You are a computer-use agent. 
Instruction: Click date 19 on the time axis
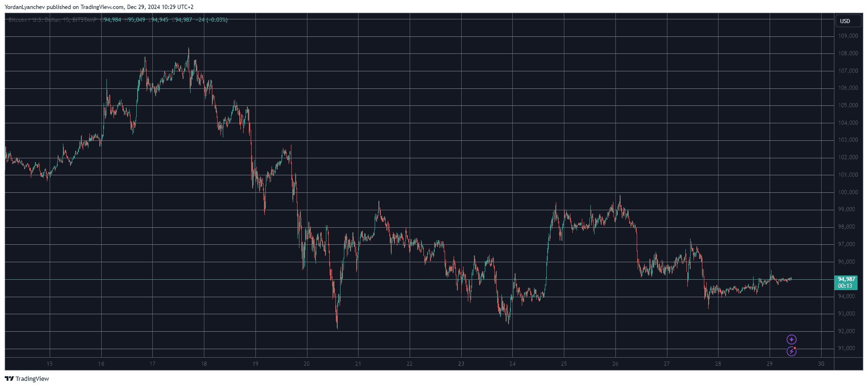(255, 364)
